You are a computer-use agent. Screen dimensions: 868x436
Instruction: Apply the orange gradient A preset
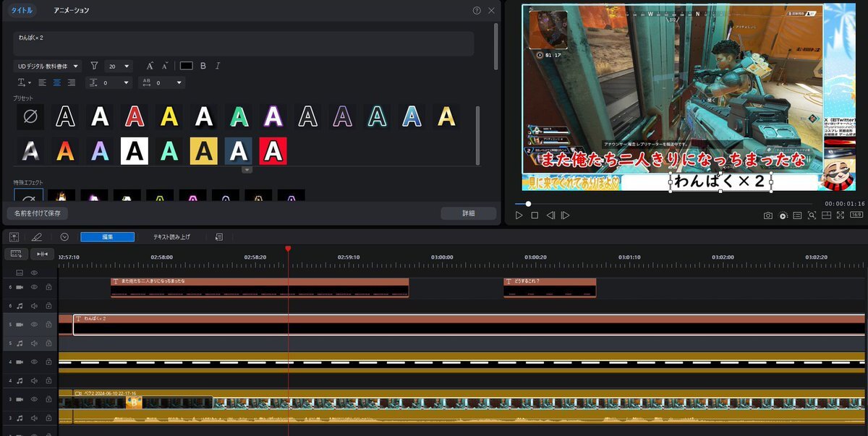[65, 150]
